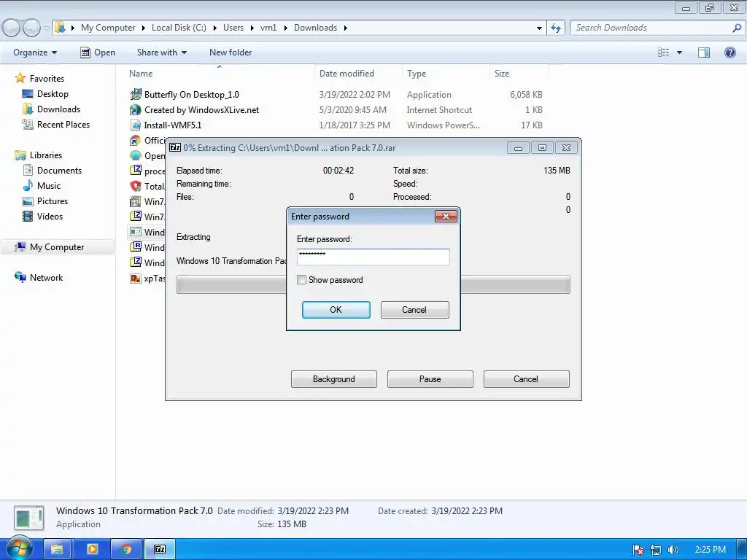Navigate back in Explorer
Viewport: 747px width, 560px height.
point(11,28)
